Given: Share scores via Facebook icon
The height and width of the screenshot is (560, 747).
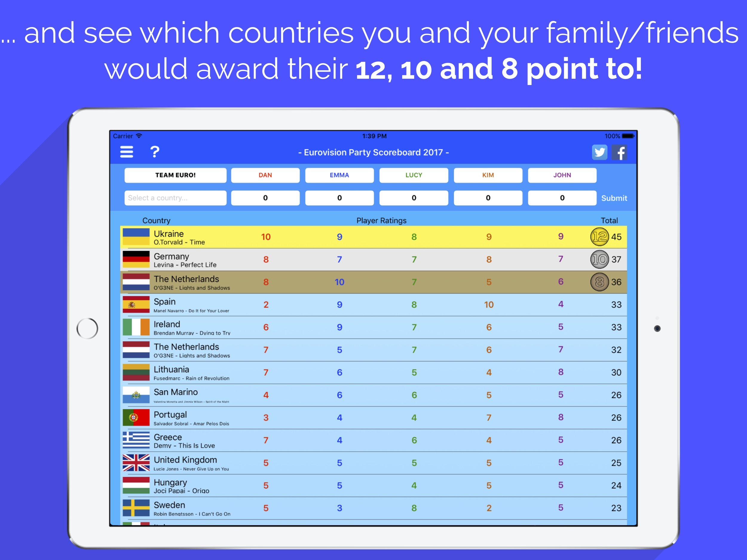Looking at the screenshot, I should 619,152.
